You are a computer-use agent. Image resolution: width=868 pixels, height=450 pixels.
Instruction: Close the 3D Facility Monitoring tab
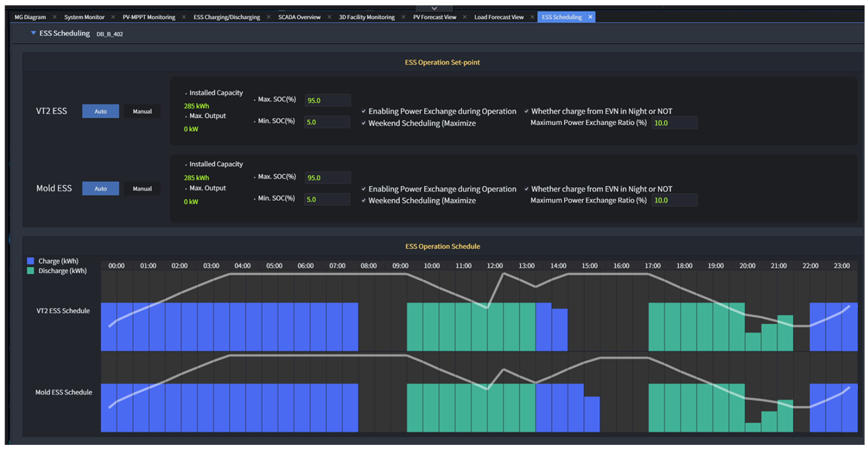coord(403,17)
